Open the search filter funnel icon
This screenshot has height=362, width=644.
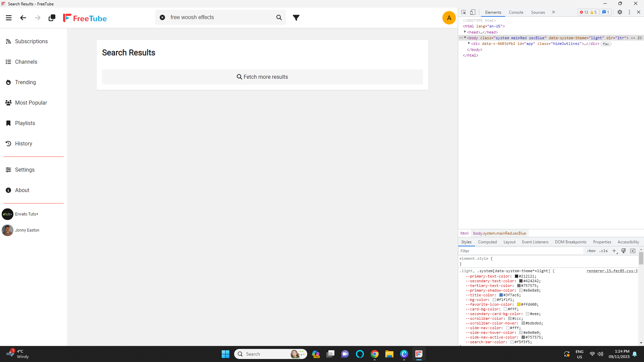pos(296,17)
